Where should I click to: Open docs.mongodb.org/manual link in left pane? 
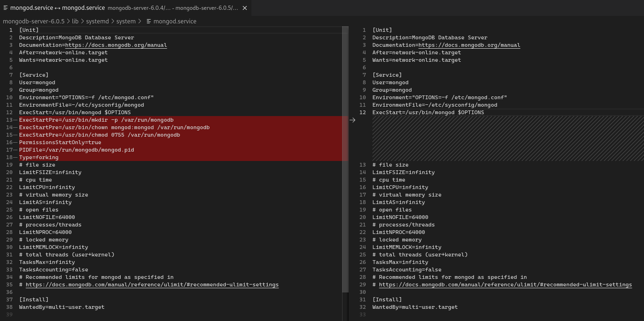(116, 45)
